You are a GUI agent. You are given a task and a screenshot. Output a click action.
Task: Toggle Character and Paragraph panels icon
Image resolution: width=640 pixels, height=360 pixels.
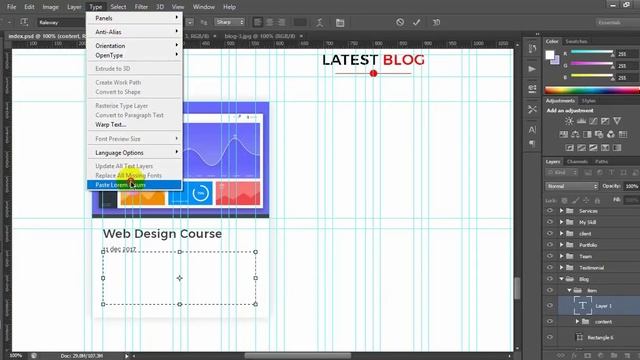(340, 22)
